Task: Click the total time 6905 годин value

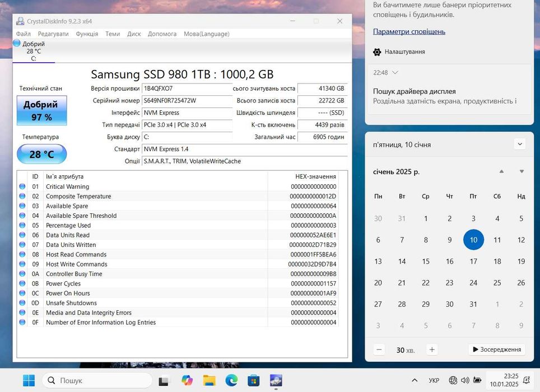Action: [322, 137]
